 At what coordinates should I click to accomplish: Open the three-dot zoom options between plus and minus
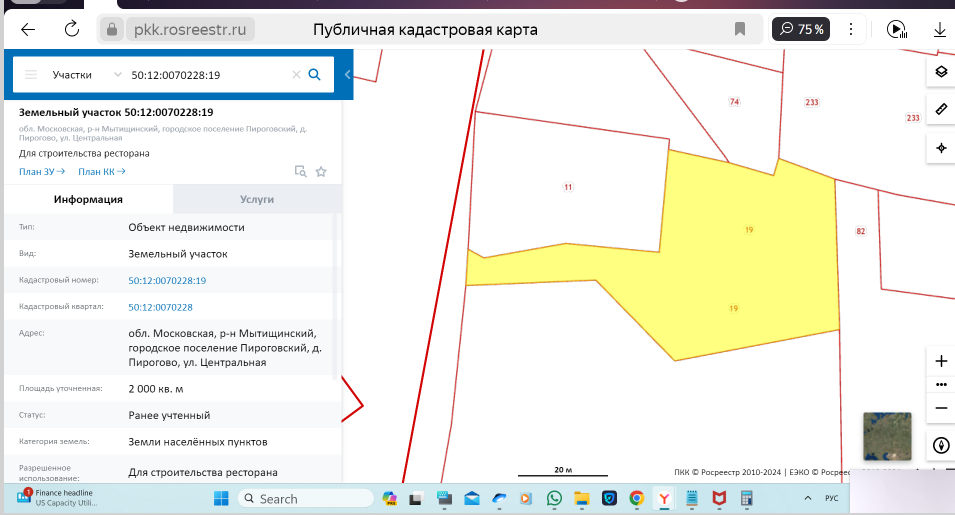pos(940,384)
